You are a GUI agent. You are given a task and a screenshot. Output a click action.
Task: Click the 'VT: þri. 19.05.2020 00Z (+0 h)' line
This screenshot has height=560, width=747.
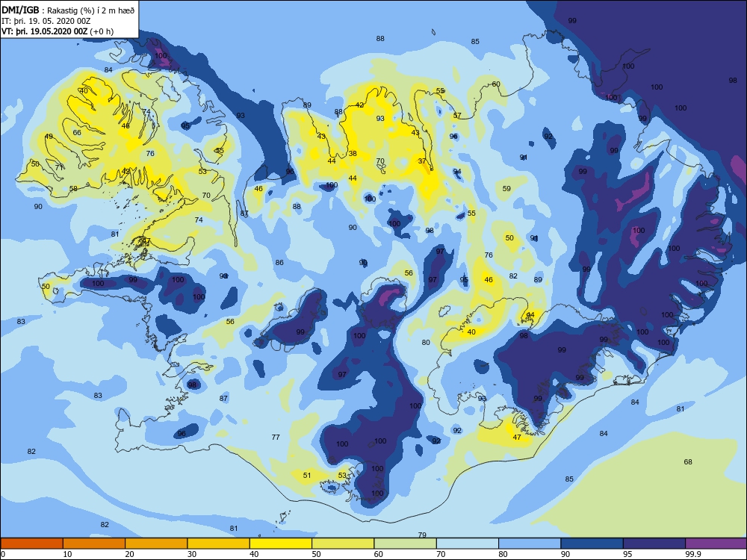point(58,31)
